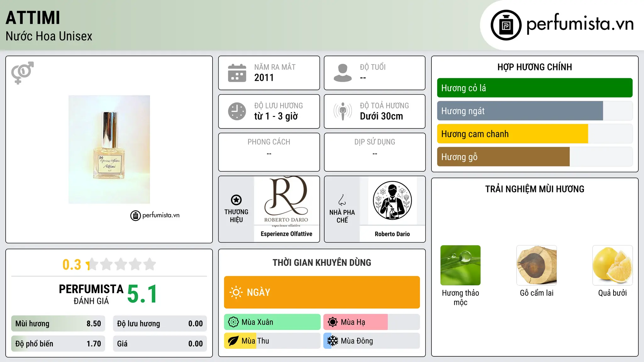Click the perfumista.vn bottle logo icon
Viewport: 644px width, 362px height.
(x=506, y=25)
